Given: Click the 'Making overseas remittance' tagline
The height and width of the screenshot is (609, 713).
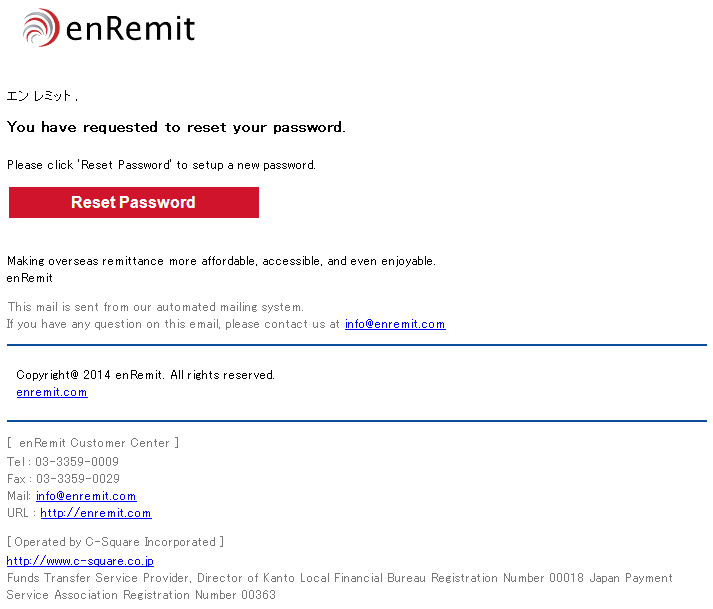Looking at the screenshot, I should pos(221,261).
